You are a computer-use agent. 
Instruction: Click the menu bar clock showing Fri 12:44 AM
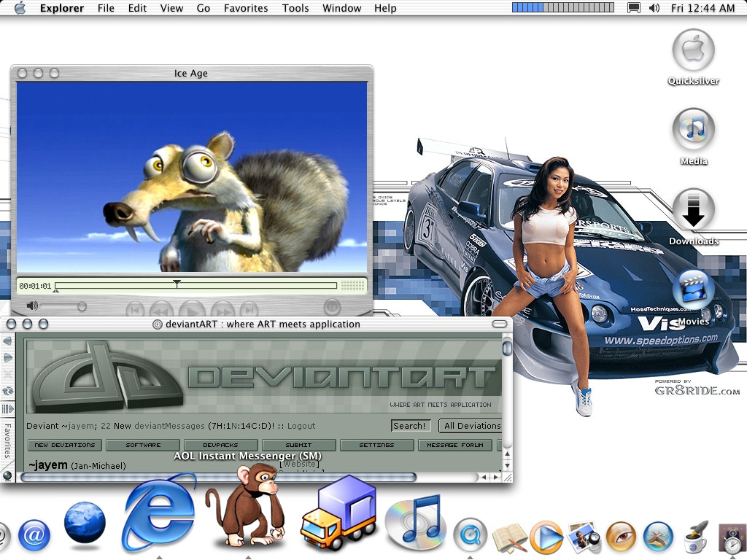703,8
